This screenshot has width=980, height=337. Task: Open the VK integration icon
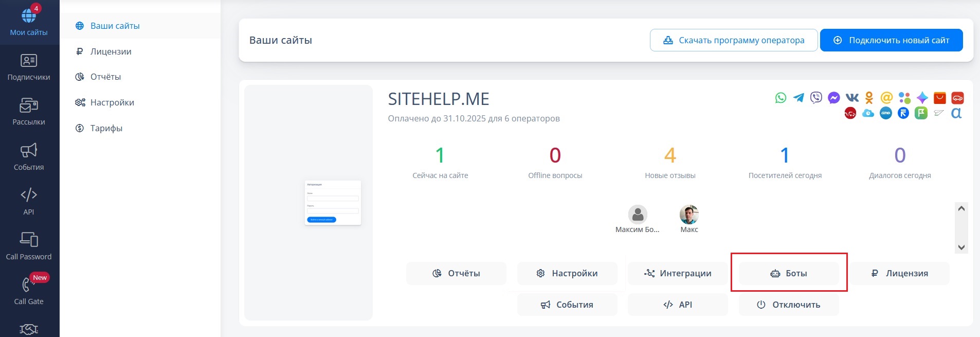point(852,98)
